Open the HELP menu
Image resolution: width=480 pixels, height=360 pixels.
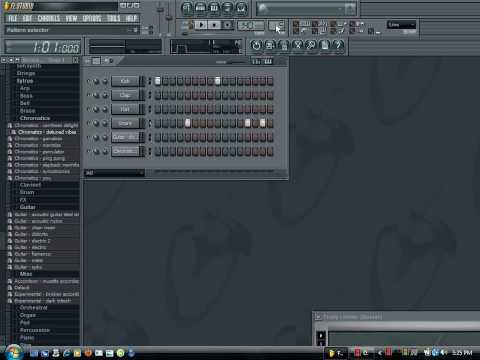coord(131,18)
